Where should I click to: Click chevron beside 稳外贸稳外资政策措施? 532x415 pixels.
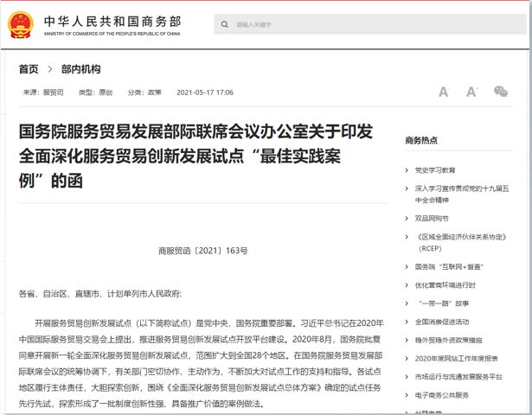[407, 340]
